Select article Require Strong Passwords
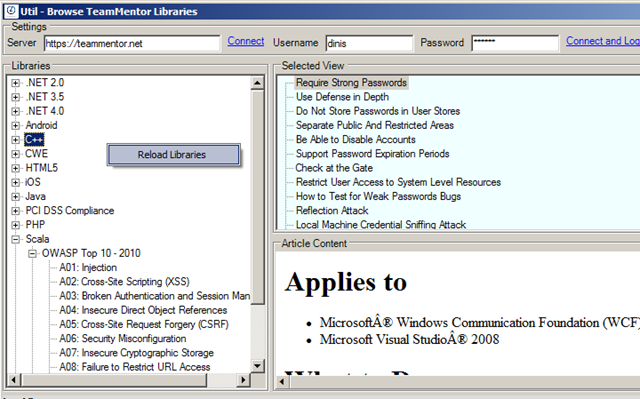Screen dimensions: 640x399 tap(351, 83)
